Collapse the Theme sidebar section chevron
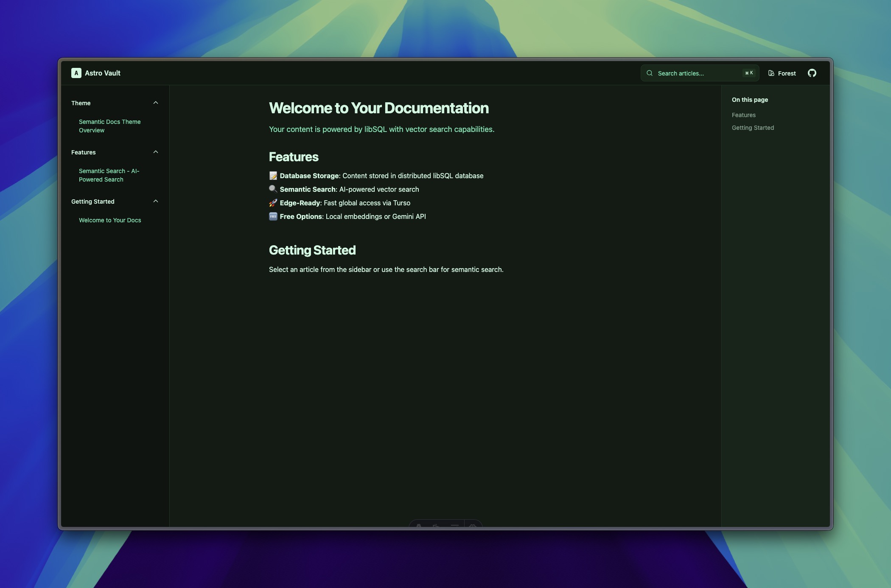 click(x=155, y=103)
